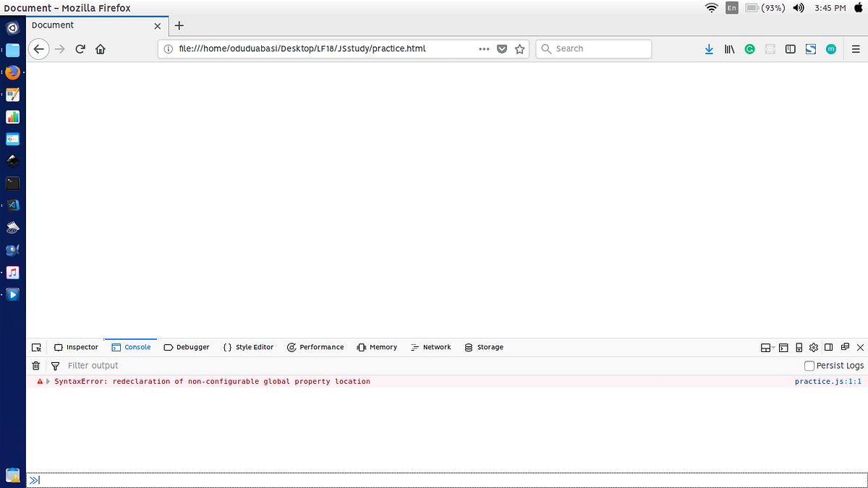Viewport: 868px width, 488px height.
Task: Open the page actions menu with three dots
Action: click(x=483, y=48)
